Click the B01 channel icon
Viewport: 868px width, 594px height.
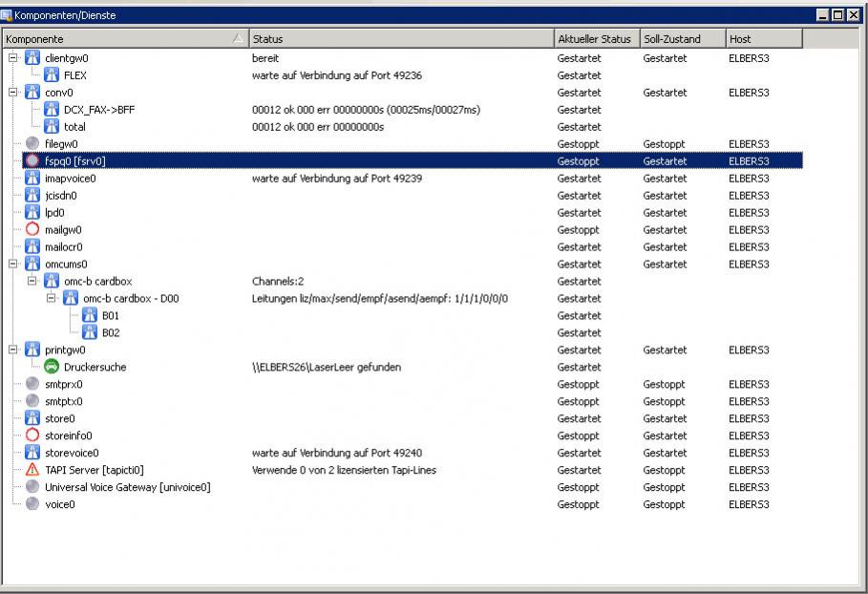point(90,316)
